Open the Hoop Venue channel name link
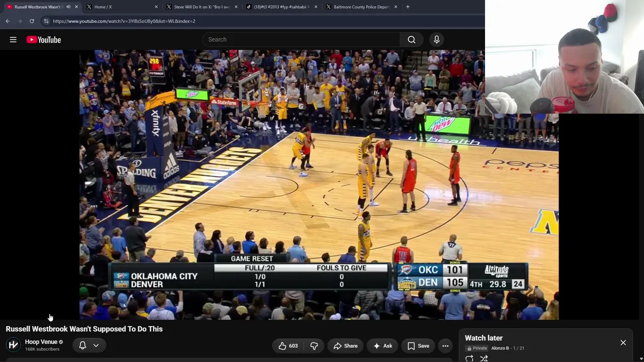This screenshot has height=362, width=644. pos(41,342)
